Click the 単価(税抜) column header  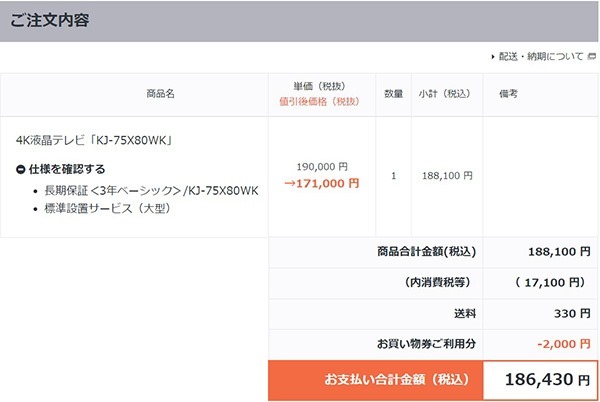tap(322, 87)
